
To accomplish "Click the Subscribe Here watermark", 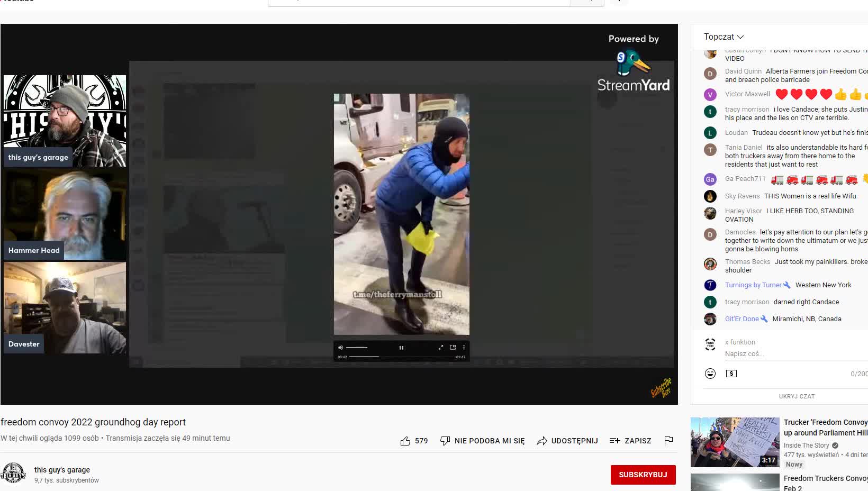I will [x=661, y=388].
